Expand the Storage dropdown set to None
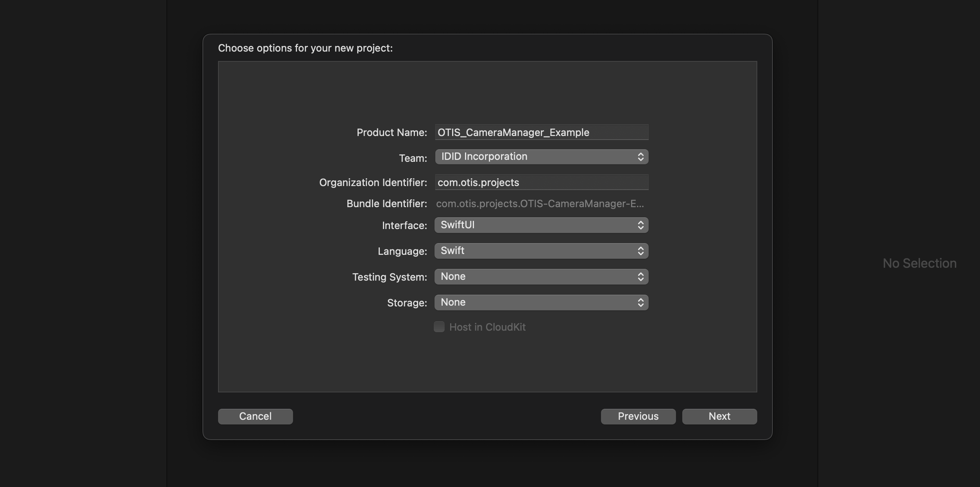Image resolution: width=980 pixels, height=487 pixels. tap(541, 303)
